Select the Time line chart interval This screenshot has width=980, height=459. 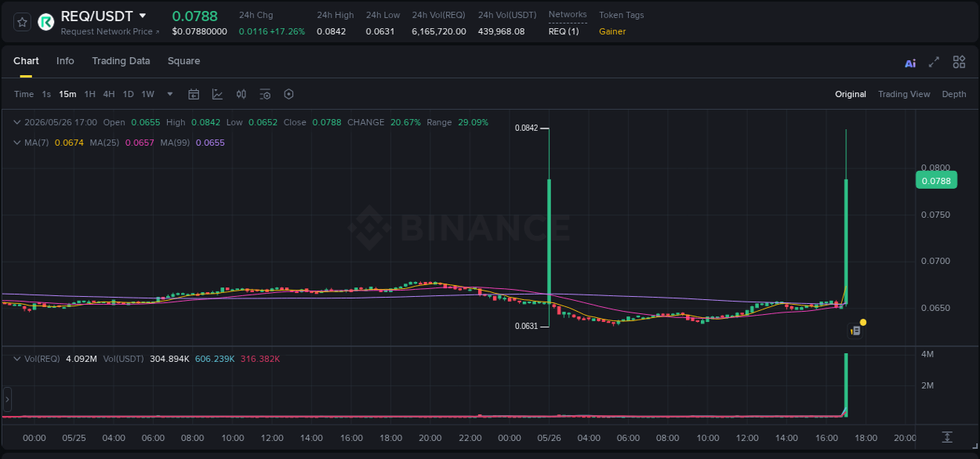24,94
